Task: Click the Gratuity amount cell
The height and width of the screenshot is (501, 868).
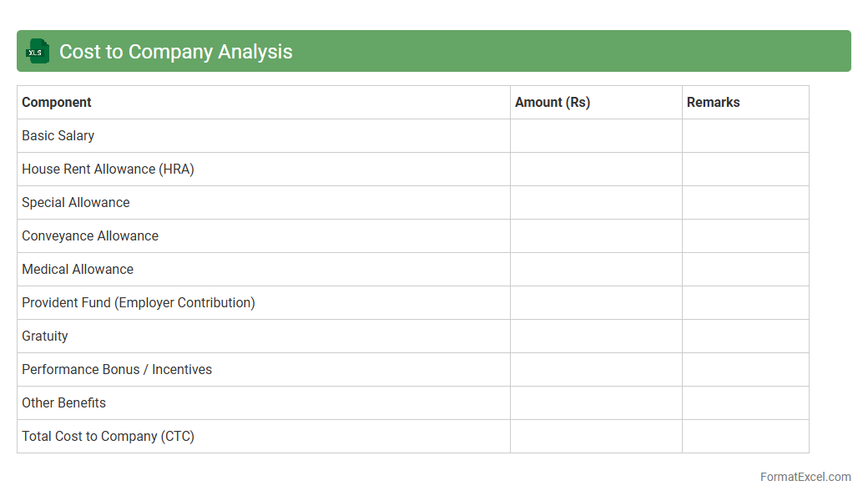Action: click(x=596, y=336)
